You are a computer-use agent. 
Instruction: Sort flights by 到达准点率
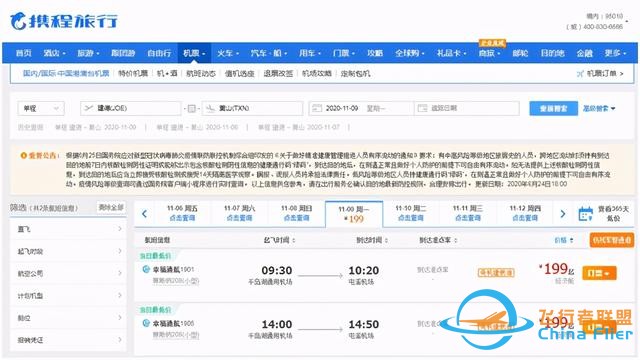click(438, 240)
